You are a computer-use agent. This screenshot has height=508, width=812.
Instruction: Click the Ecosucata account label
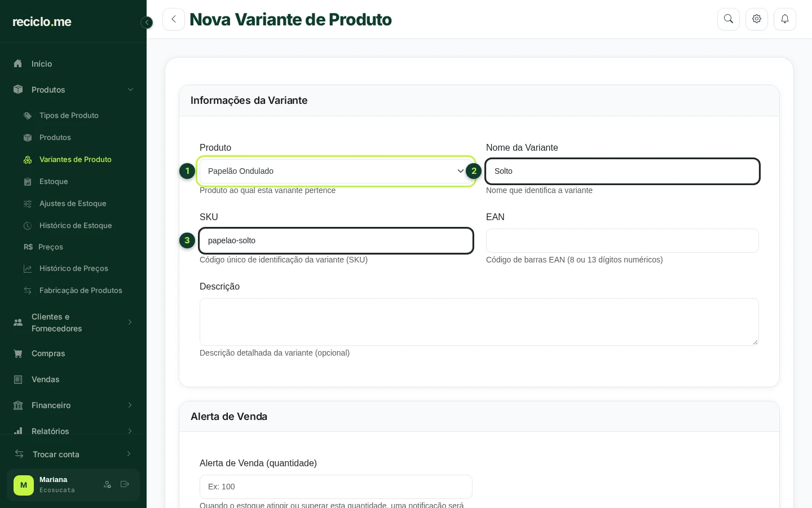[x=57, y=490]
